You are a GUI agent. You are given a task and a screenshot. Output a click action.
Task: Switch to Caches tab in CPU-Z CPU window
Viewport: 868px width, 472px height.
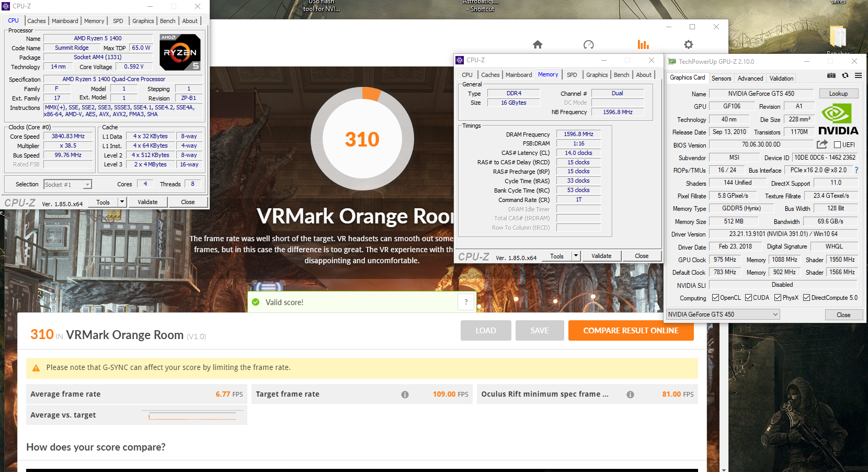tap(37, 21)
